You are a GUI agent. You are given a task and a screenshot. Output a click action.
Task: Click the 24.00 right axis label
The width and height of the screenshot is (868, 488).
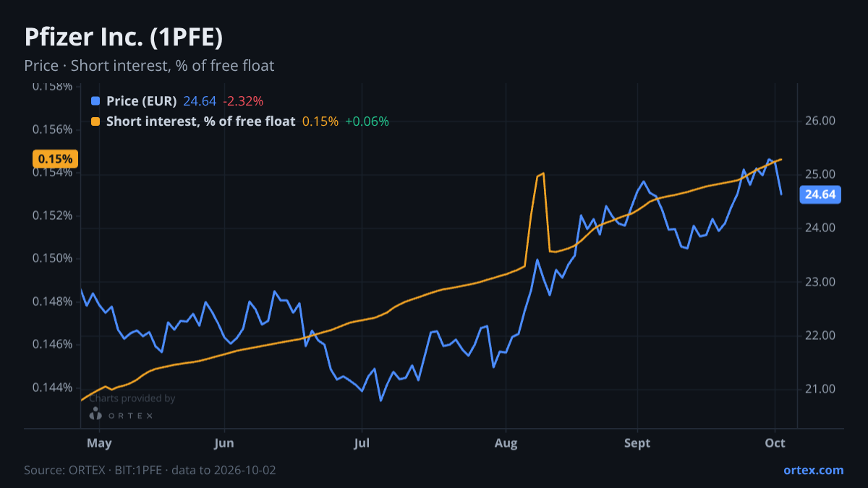coord(820,228)
